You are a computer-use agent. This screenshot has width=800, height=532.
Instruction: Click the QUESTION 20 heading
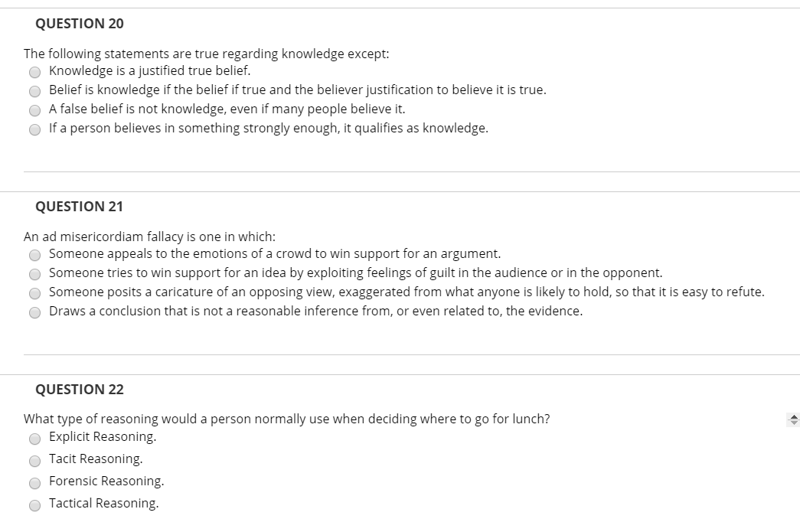[80, 24]
